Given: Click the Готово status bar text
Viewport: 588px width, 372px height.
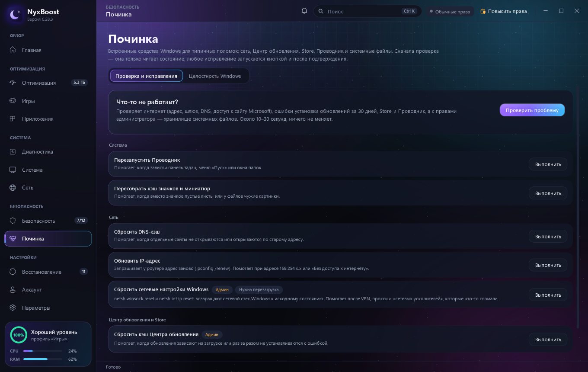Looking at the screenshot, I should (113, 367).
